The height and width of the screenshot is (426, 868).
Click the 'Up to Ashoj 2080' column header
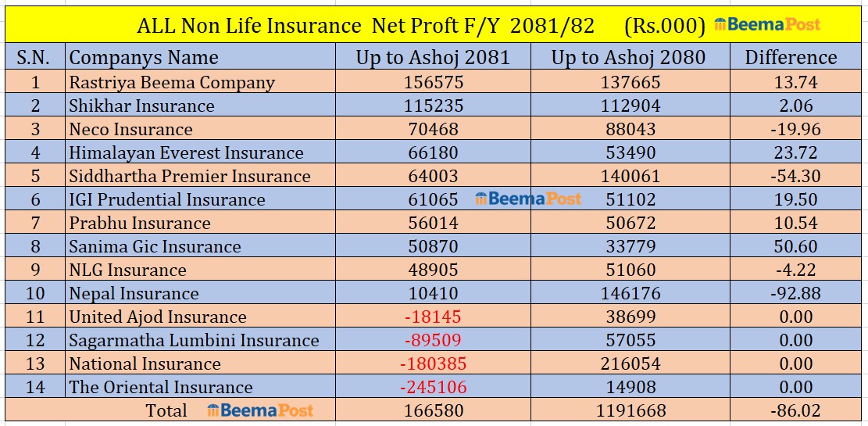[x=628, y=57]
